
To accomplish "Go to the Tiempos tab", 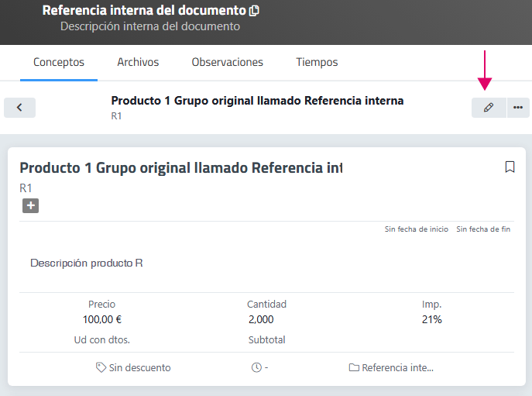I will click(317, 62).
